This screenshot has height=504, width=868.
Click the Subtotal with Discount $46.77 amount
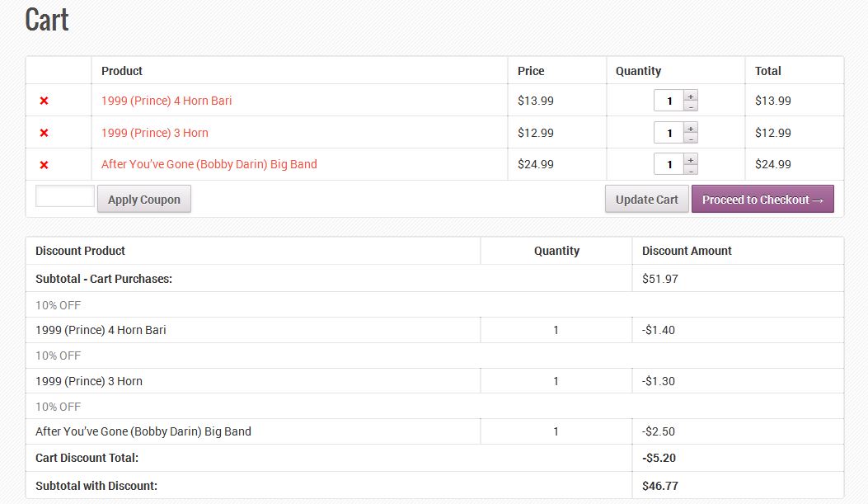pos(659,486)
